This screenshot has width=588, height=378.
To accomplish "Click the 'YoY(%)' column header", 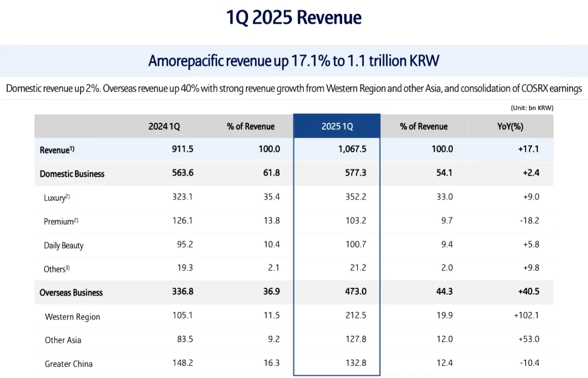I will point(510,127).
